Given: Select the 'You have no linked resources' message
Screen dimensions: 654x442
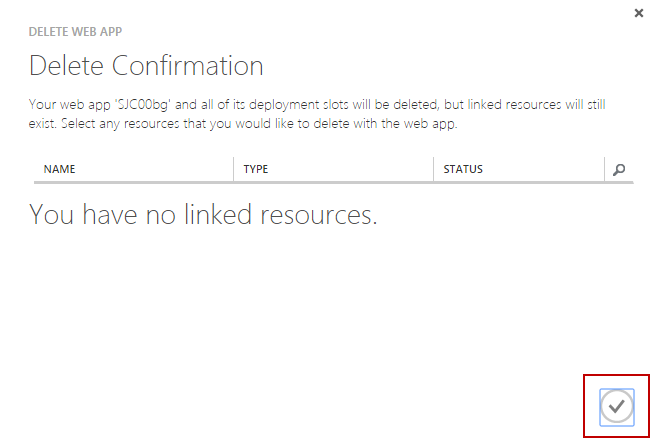Looking at the screenshot, I should click(203, 214).
